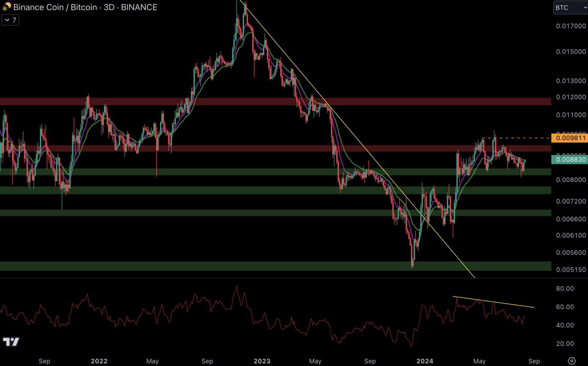The width and height of the screenshot is (588, 366).
Task: Click the TradingView logo
Action: click(11, 342)
